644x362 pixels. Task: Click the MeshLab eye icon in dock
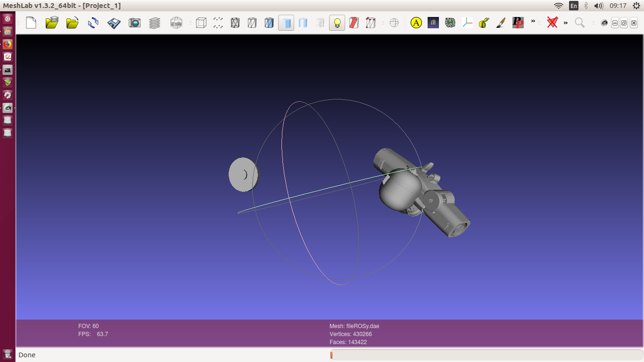(x=8, y=108)
